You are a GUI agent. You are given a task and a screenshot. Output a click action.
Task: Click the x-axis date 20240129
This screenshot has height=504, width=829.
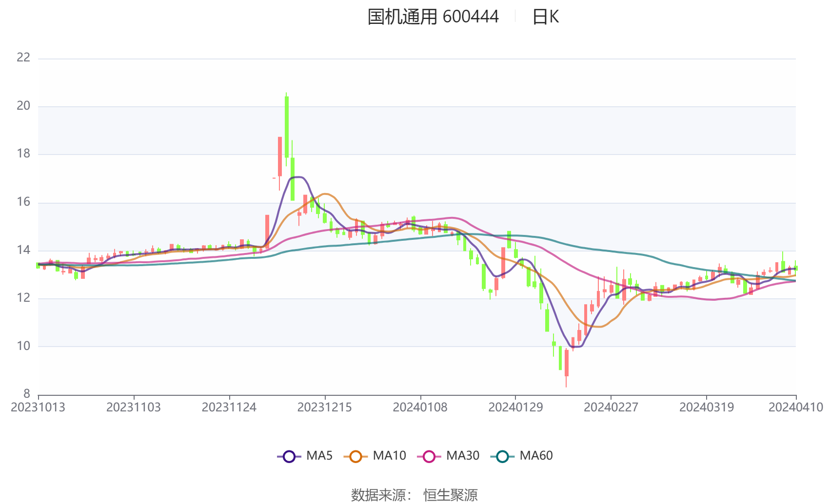point(515,407)
